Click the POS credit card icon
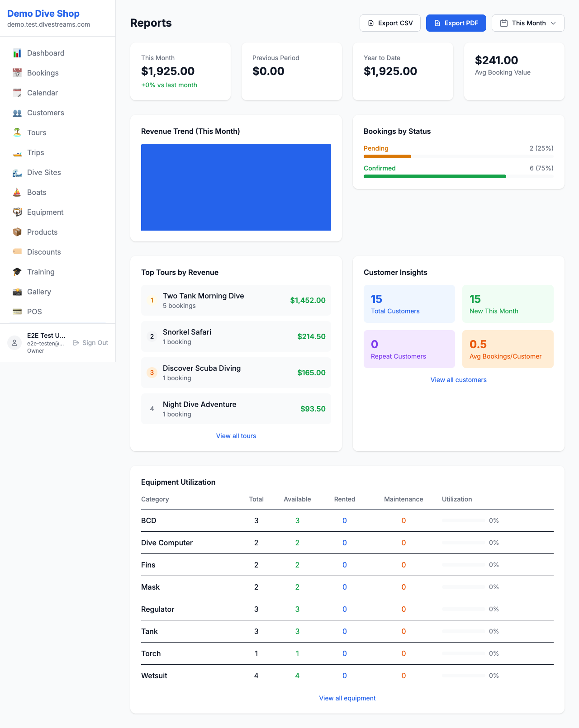The height and width of the screenshot is (728, 579). [x=17, y=312]
